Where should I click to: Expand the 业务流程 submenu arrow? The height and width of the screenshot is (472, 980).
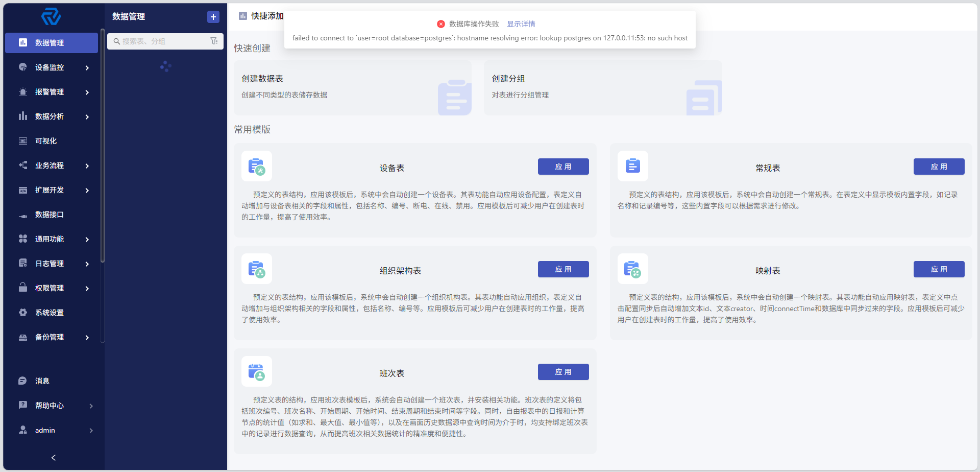87,166
